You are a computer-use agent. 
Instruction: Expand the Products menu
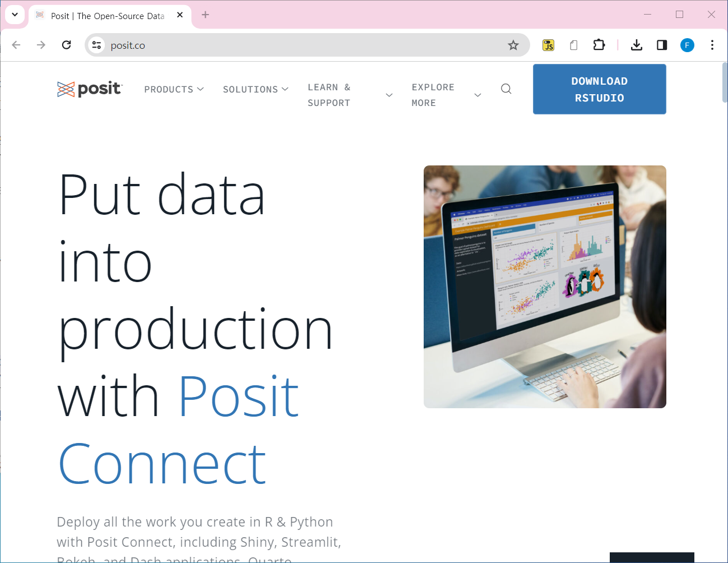[x=174, y=89]
